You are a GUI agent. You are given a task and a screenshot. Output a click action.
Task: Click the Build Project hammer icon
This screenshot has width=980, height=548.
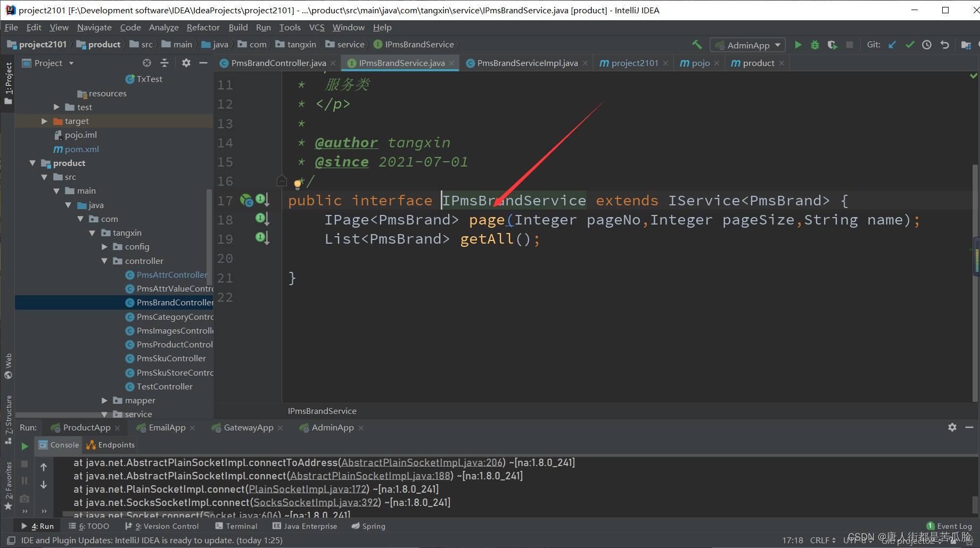click(696, 45)
